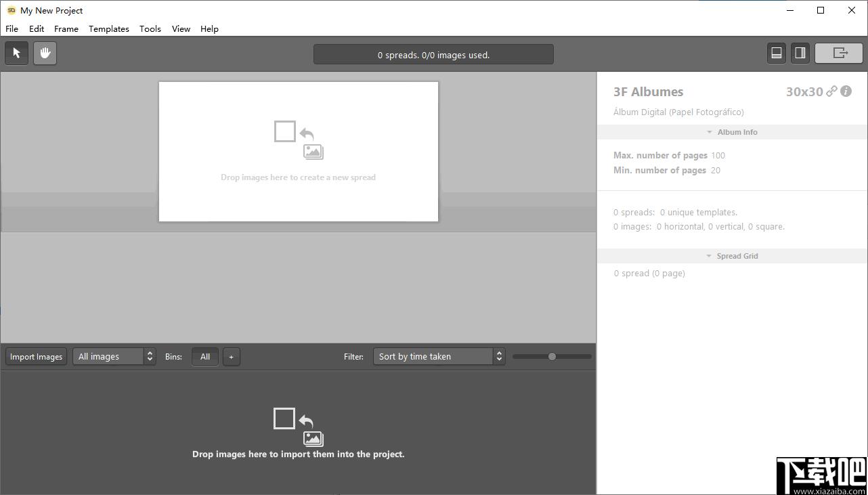Minimize the My New Project window
The width and height of the screenshot is (868, 495).
(x=790, y=10)
